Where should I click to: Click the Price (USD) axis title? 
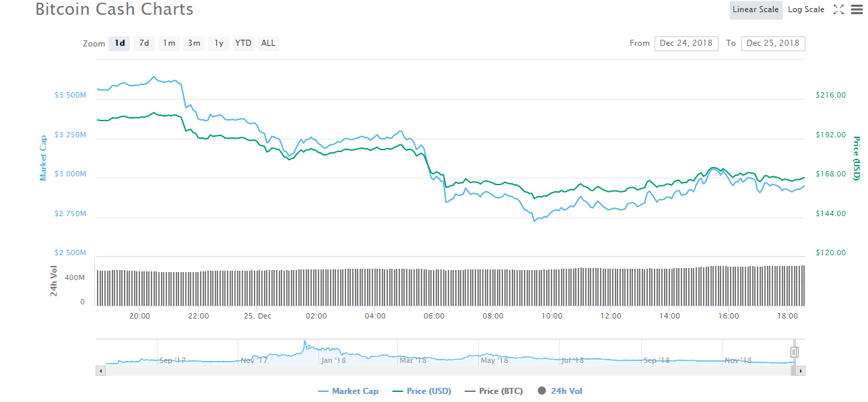[856, 158]
